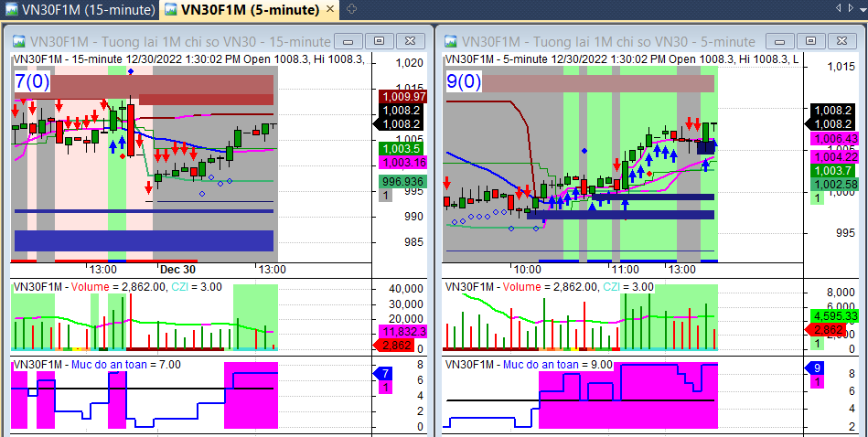Click the 15-minute Volume = 2,862.00 pane title
Screen dimensions: 868x437
coord(118,286)
